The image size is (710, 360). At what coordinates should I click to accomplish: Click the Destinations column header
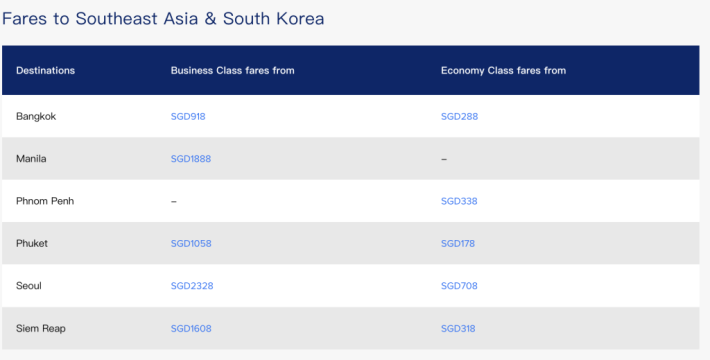click(x=45, y=71)
